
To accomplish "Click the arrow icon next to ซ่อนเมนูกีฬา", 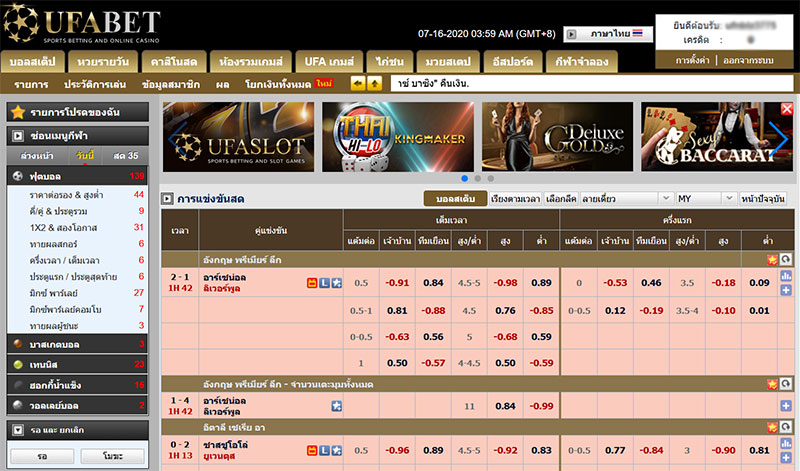I will (x=18, y=136).
